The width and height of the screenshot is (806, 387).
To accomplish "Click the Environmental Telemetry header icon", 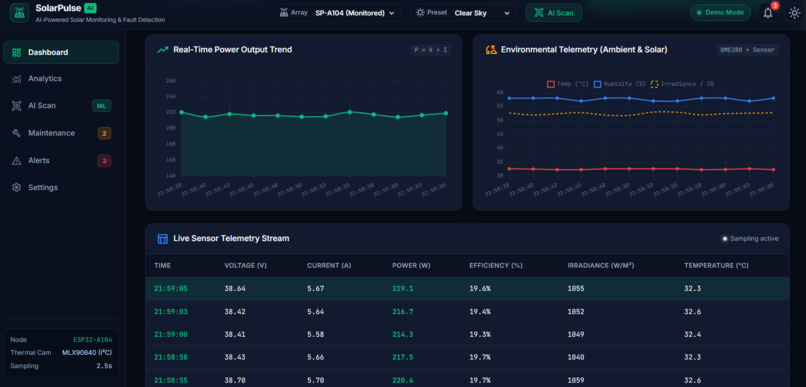I will point(490,50).
